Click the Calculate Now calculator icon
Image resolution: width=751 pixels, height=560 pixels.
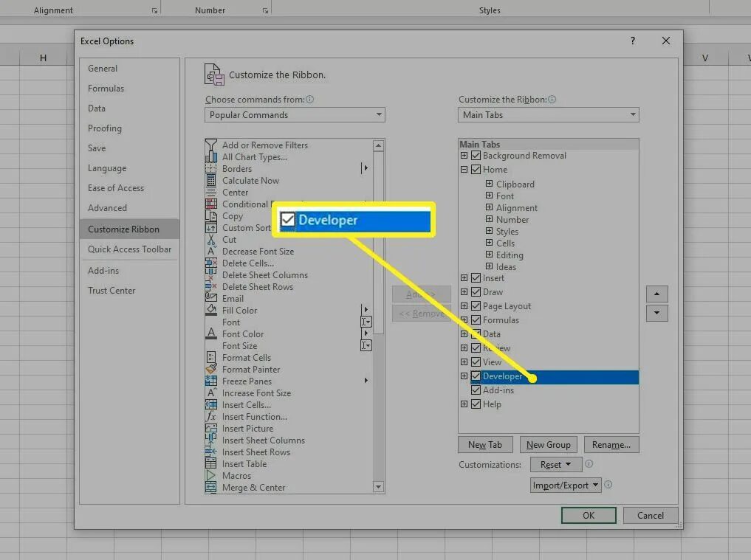tap(210, 181)
